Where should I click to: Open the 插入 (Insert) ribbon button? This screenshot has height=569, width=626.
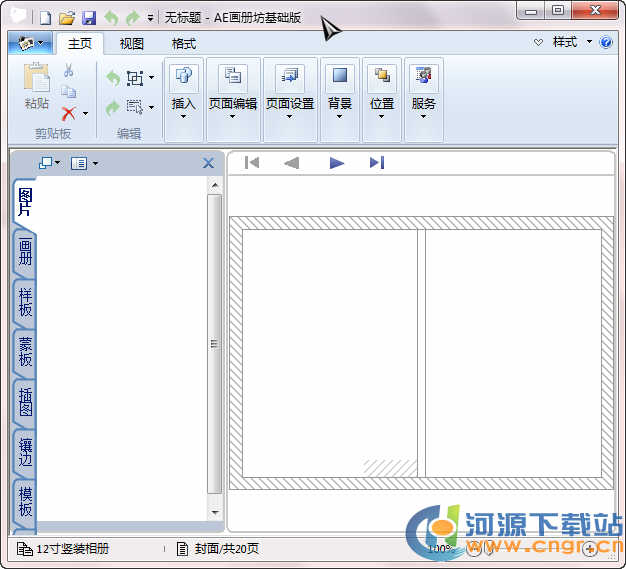pyautogui.click(x=183, y=90)
